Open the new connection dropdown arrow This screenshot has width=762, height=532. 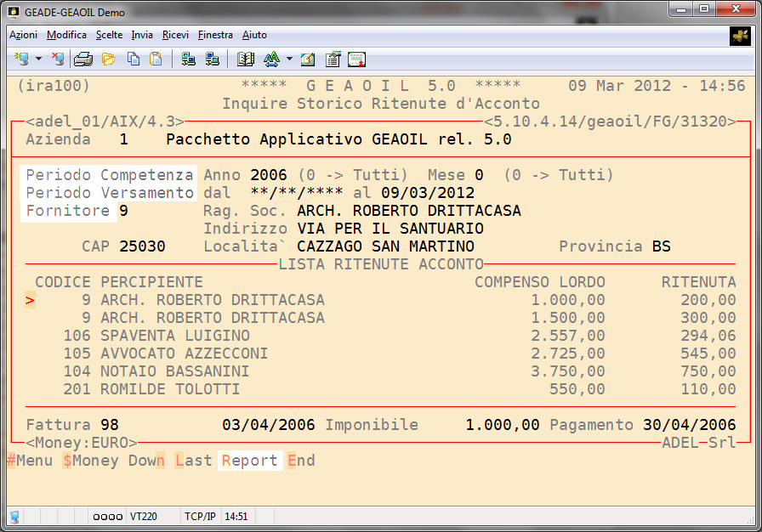tap(38, 59)
